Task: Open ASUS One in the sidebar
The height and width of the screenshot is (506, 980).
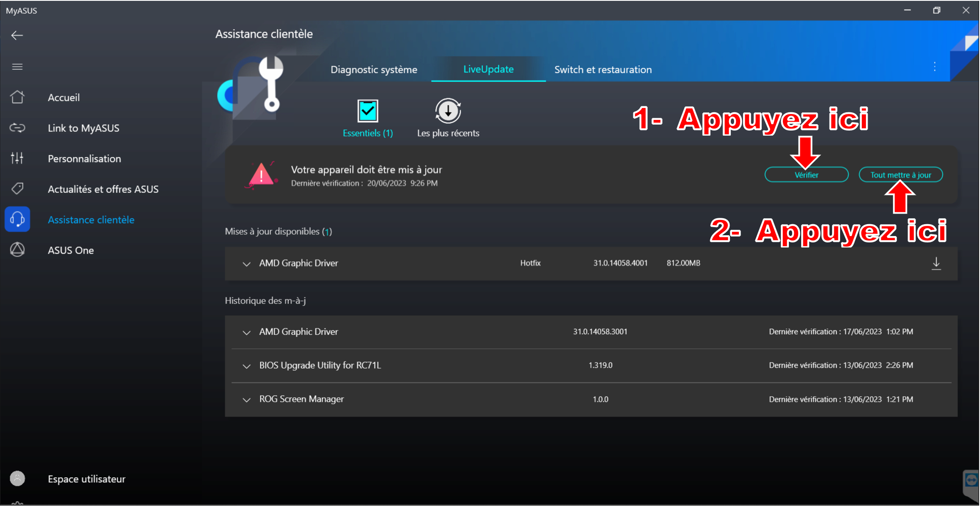Action: point(71,250)
